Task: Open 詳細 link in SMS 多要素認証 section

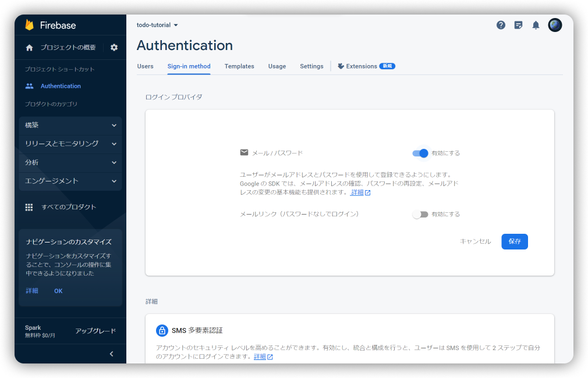Action: (260, 357)
